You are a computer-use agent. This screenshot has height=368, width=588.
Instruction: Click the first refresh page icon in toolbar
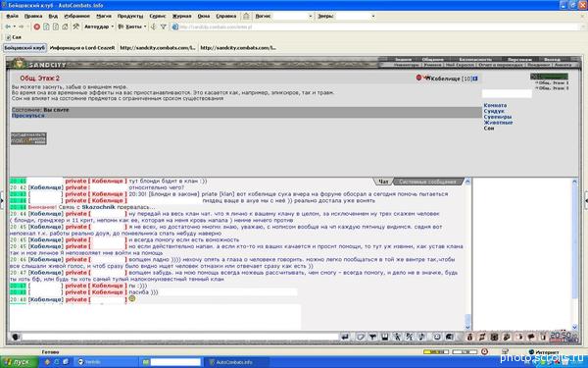click(x=46, y=26)
